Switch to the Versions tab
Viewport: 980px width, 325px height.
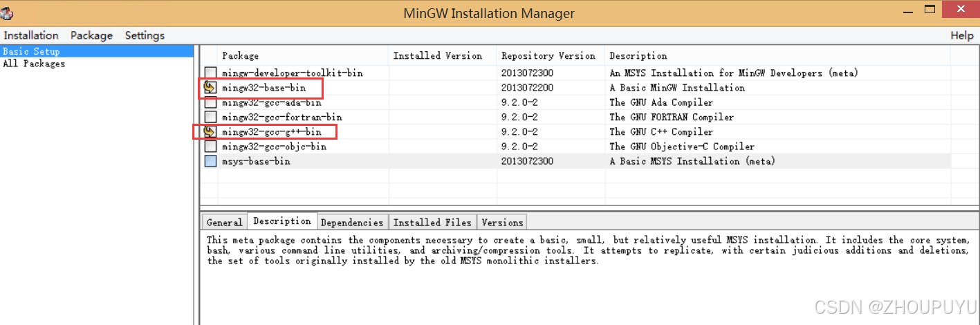[x=502, y=222]
